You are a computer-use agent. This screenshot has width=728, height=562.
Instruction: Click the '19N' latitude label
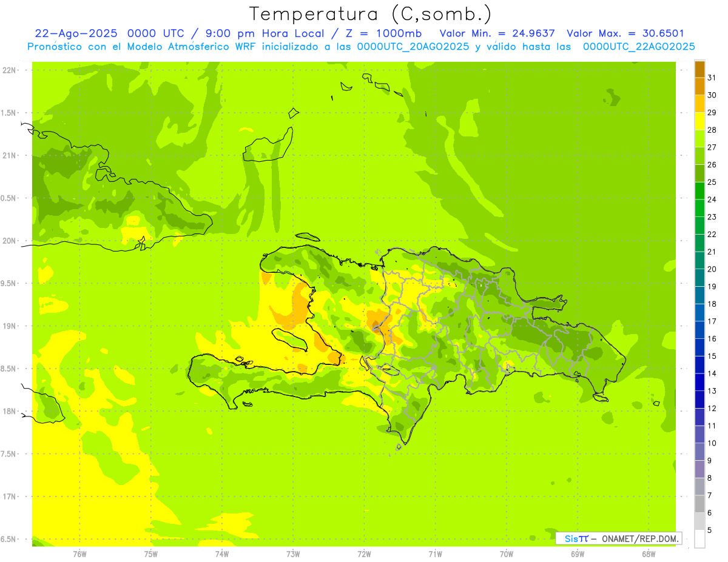tap(10, 326)
